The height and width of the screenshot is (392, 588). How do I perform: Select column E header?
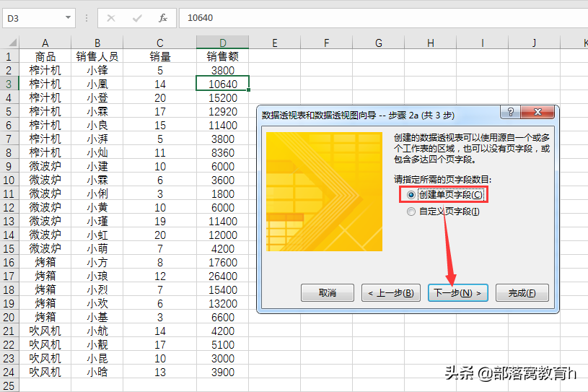[x=274, y=43]
